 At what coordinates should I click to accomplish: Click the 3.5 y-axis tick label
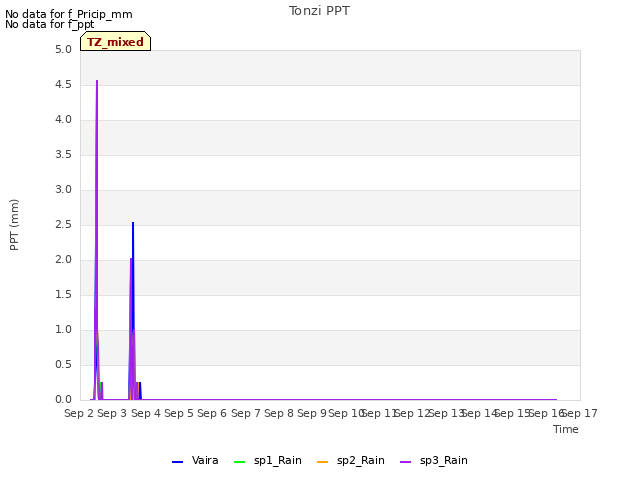click(x=63, y=155)
